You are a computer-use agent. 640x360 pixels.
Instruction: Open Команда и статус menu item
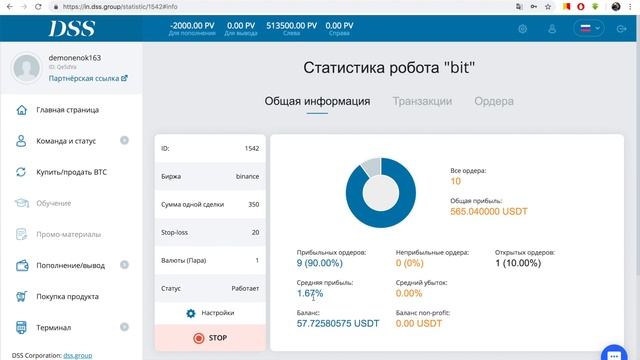point(66,141)
